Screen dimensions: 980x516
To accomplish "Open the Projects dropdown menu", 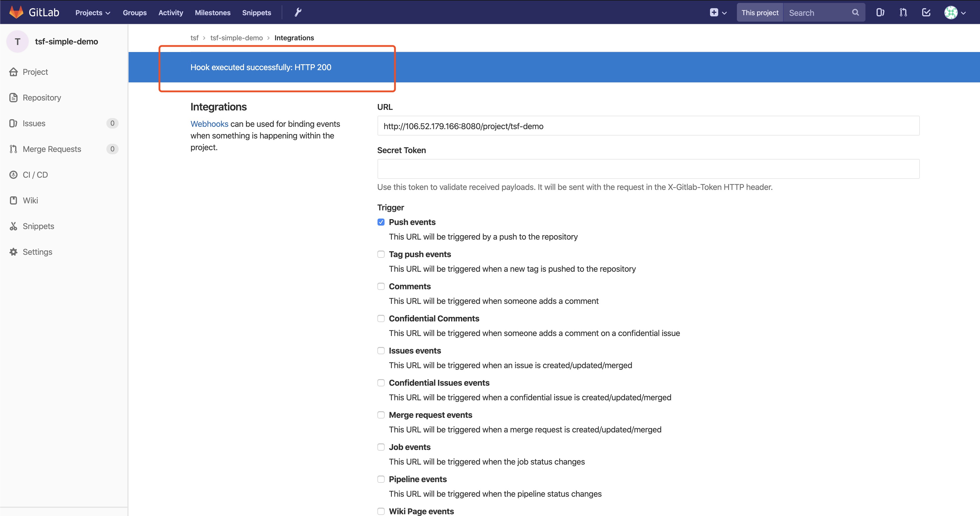I will 91,12.
